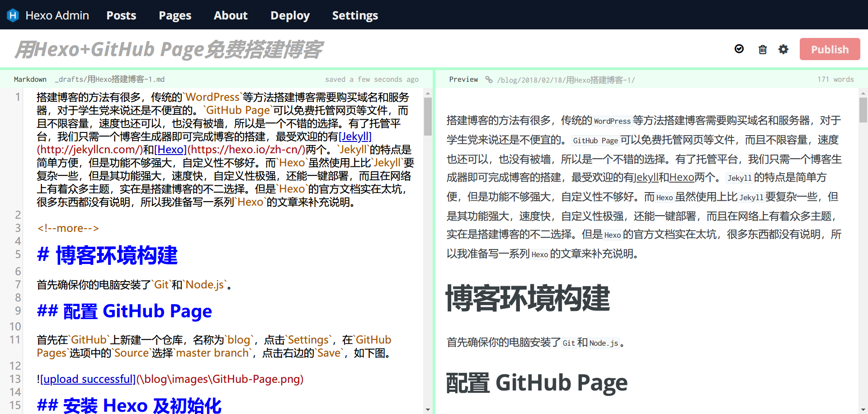Go to the Pages section

tap(175, 15)
